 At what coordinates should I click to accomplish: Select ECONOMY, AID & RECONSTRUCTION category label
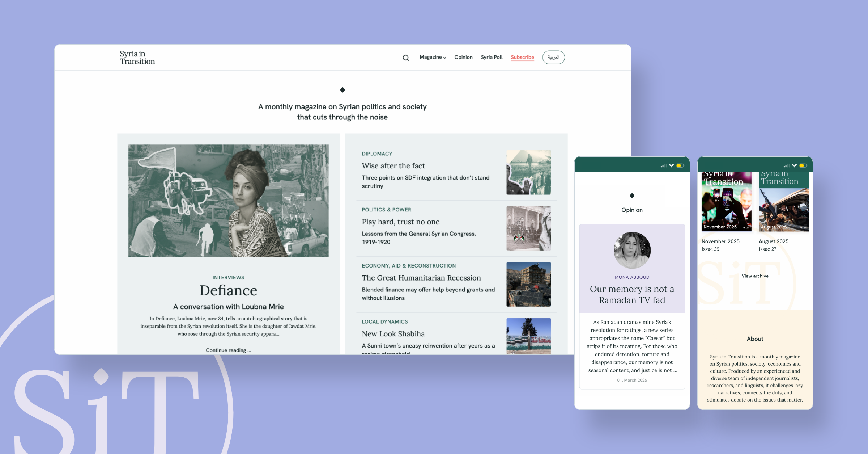tap(409, 266)
